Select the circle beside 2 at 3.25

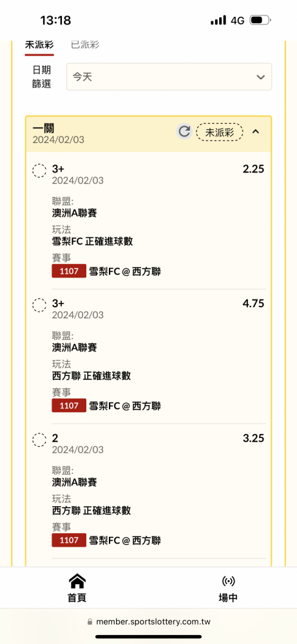tap(39, 440)
